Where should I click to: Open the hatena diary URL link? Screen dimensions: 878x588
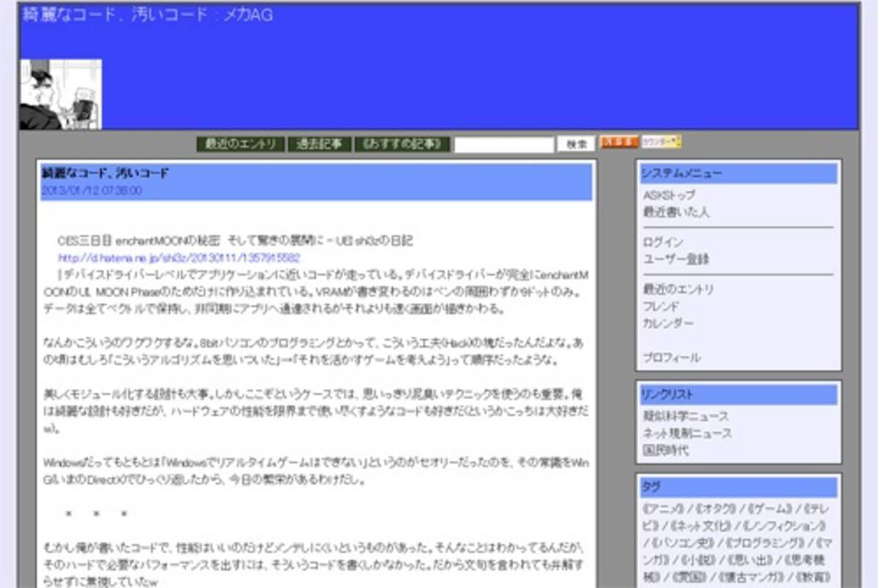[179, 258]
